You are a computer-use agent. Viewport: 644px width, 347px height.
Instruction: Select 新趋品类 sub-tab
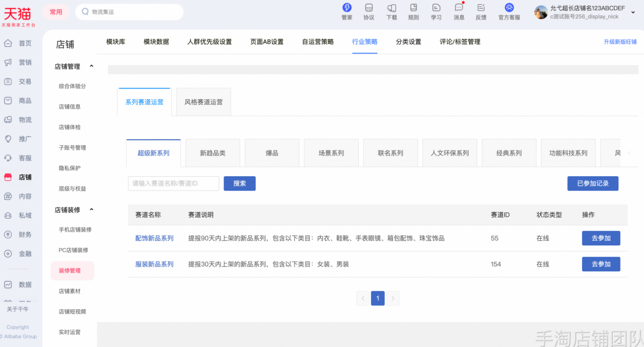click(213, 153)
